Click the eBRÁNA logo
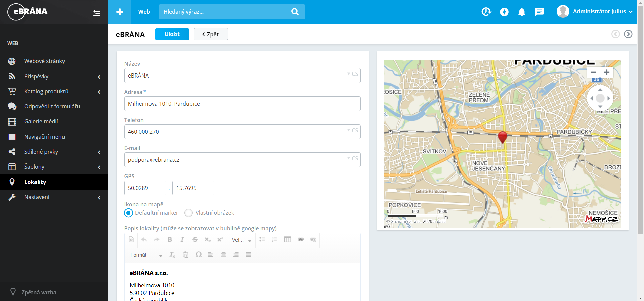This screenshot has height=301, width=644. (28, 12)
